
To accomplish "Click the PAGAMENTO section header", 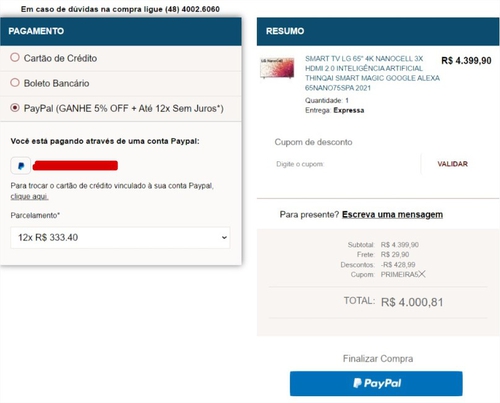I will tap(121, 31).
